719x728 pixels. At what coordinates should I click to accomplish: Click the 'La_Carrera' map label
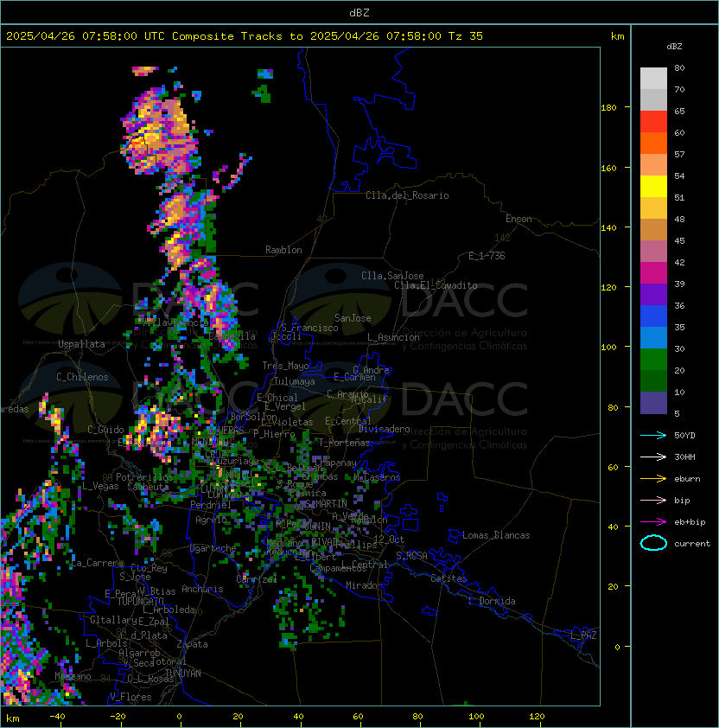pyautogui.click(x=97, y=563)
